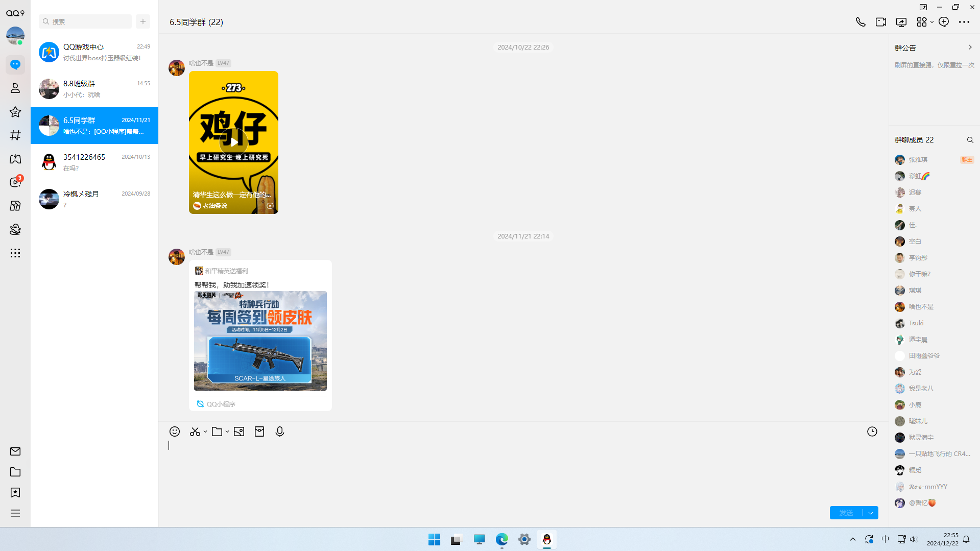Click the send file folder icon
The height and width of the screenshot is (551, 980).
(x=217, y=432)
